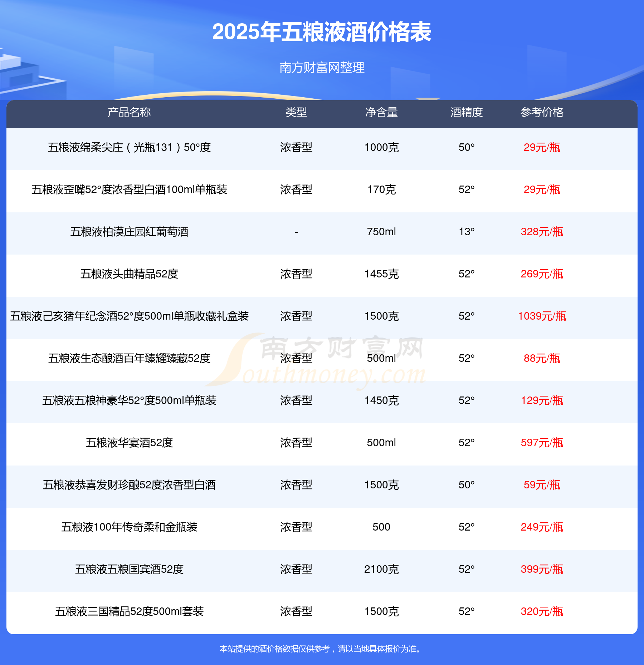Click net content 500 in 传奇柔和金瓶装 row
Screen dimensions: 644x665
(381, 527)
